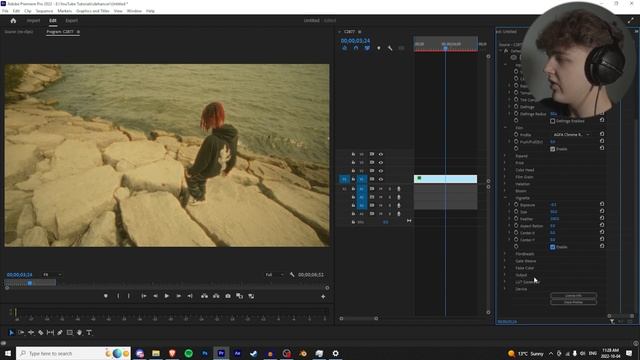Screen dimensions: 640x360
Task: Activate the Razor tool
Action: (x=41, y=333)
